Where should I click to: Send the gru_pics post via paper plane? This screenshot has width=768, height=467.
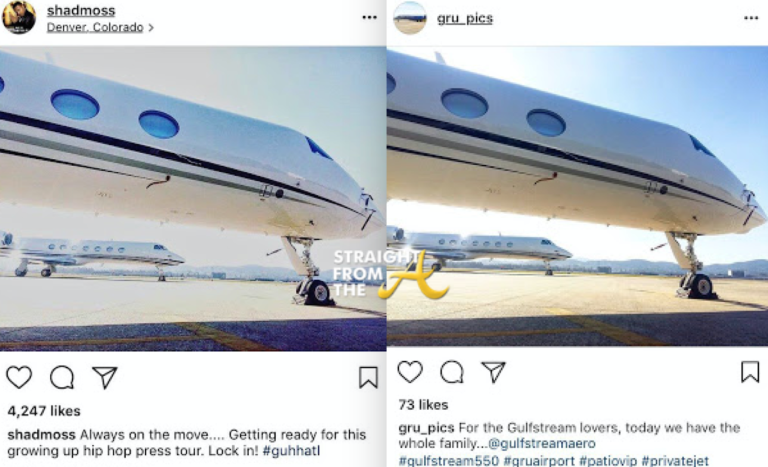tap(493, 372)
